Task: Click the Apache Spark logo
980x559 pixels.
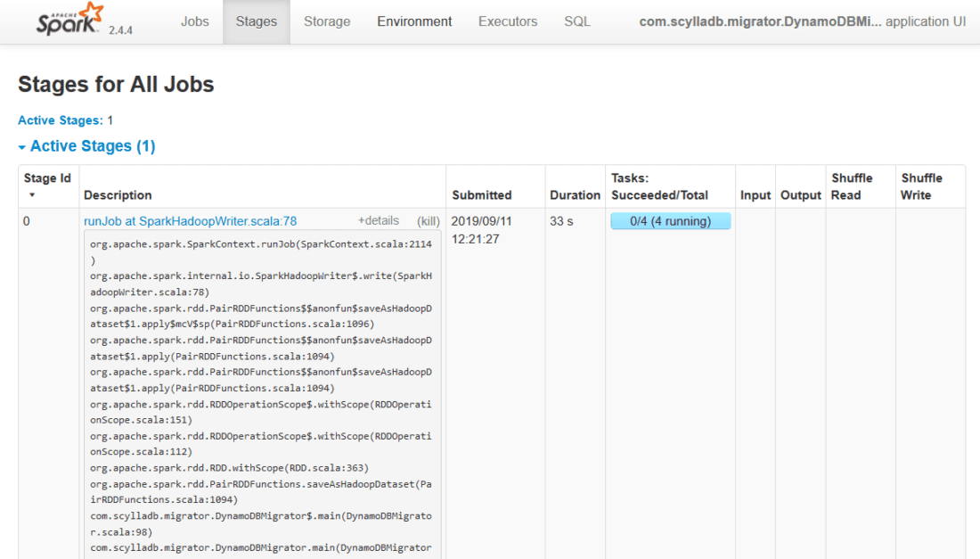Action: point(68,20)
